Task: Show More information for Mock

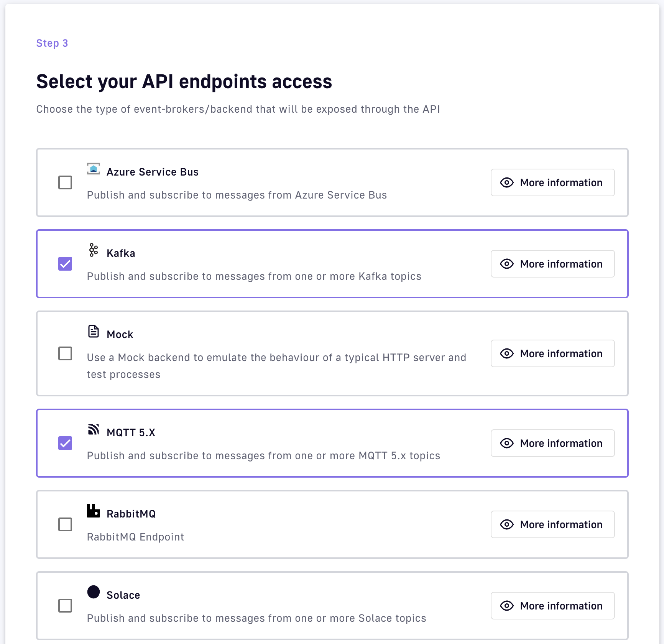Action: 552,353
